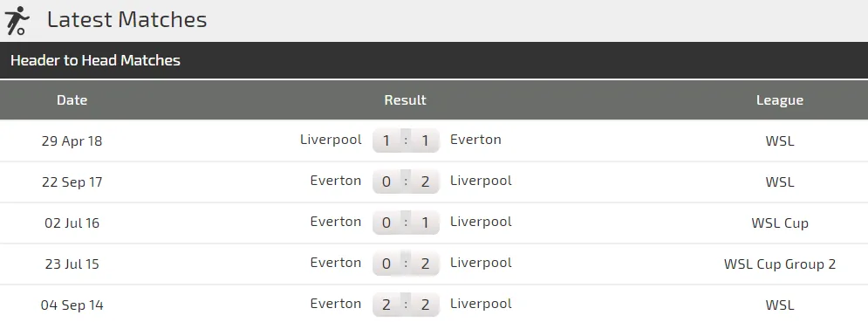Image resolution: width=868 pixels, height=322 pixels.
Task: Open the WSL Cup Group 2 link
Action: pyautogui.click(x=779, y=264)
